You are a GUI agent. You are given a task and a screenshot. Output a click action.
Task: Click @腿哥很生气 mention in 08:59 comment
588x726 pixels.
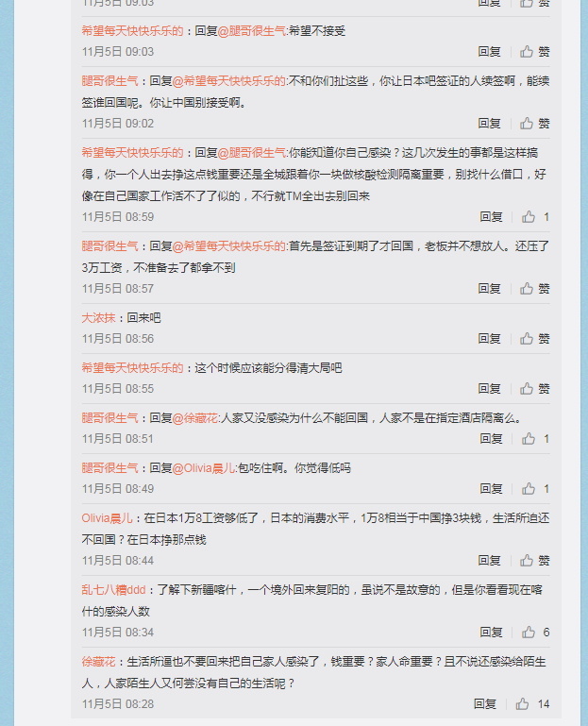(x=252, y=153)
